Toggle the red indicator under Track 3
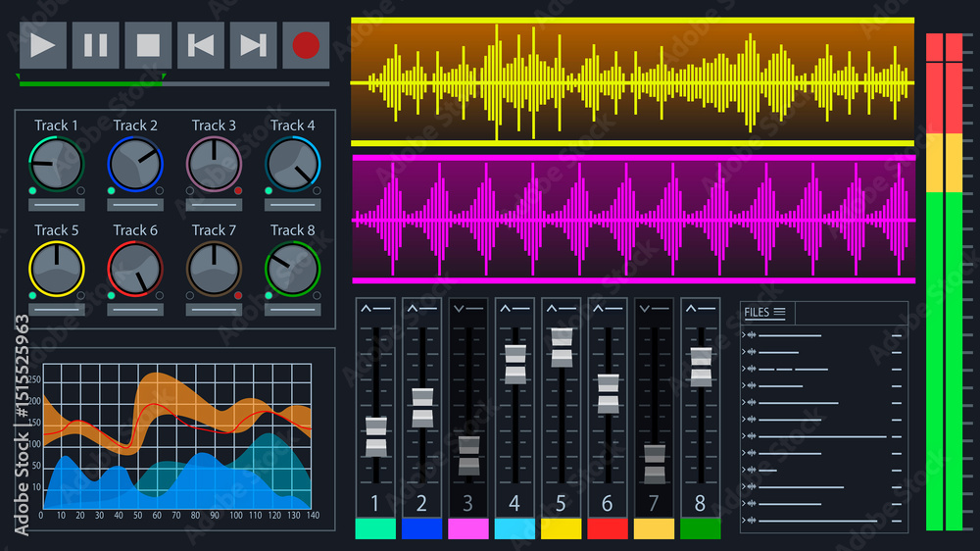The height and width of the screenshot is (551, 980). click(238, 191)
